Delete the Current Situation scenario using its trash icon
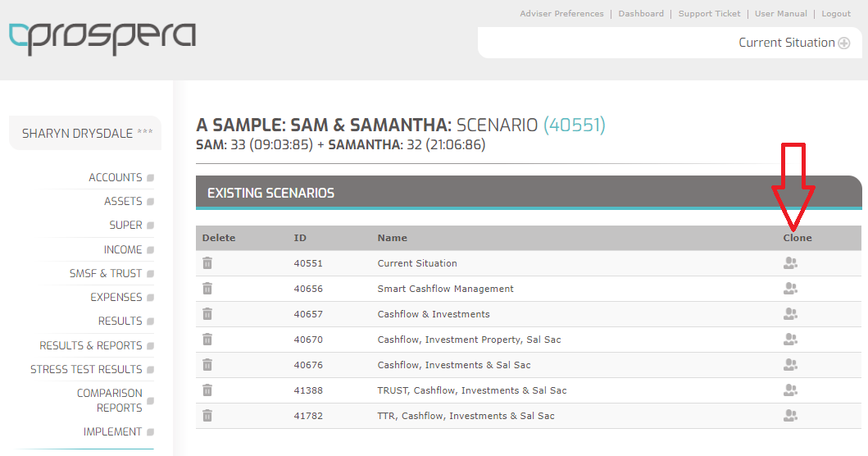868x456 pixels. coord(207,263)
